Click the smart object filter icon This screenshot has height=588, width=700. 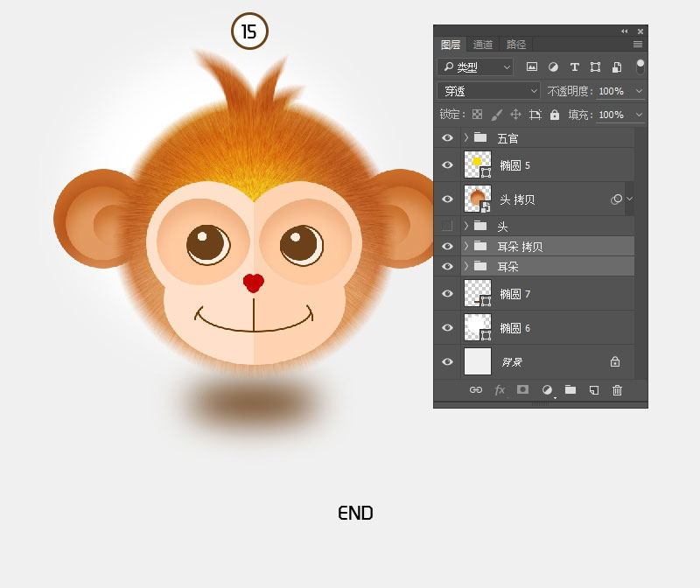[x=617, y=67]
